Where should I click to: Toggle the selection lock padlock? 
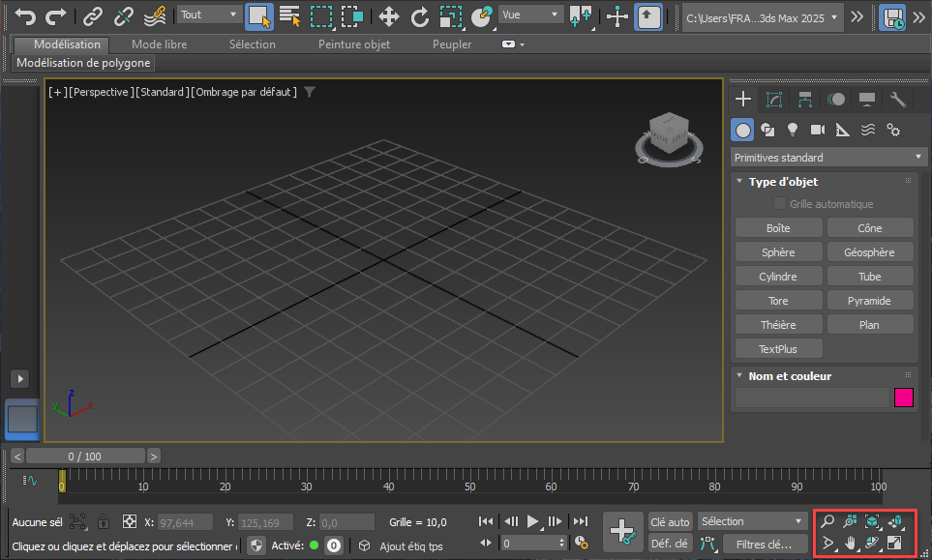pos(104,522)
